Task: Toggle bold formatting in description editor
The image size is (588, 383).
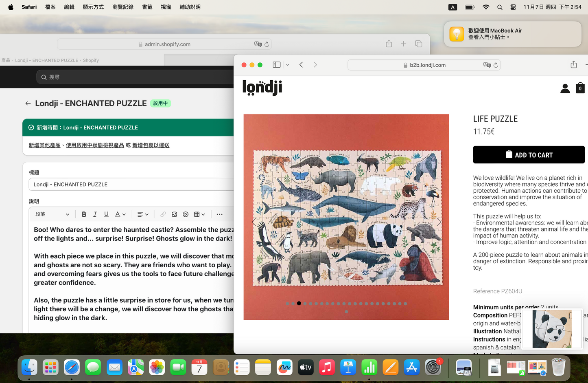Action: pos(84,214)
